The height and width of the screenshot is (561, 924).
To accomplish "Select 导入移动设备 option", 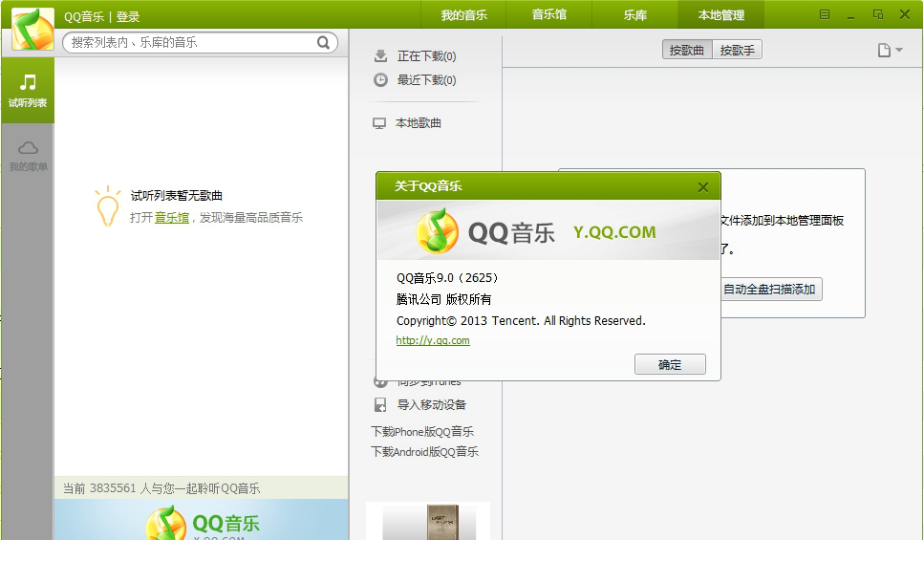I will pyautogui.click(x=432, y=405).
